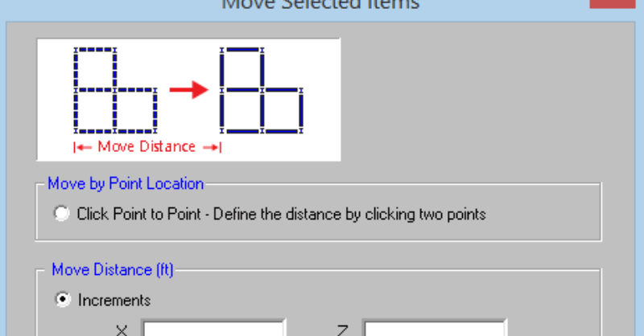This screenshot has width=644, height=336.
Task: Close the Move Selected Items dialog
Action: (617, 4)
